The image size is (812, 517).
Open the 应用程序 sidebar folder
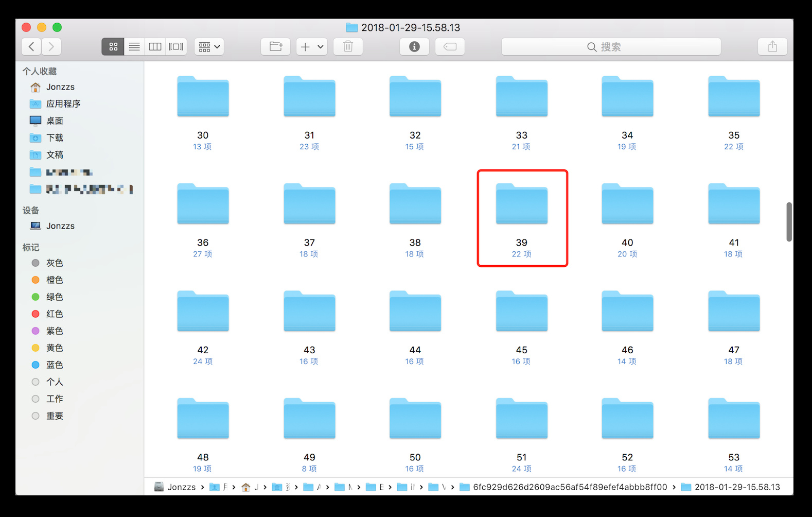click(63, 104)
